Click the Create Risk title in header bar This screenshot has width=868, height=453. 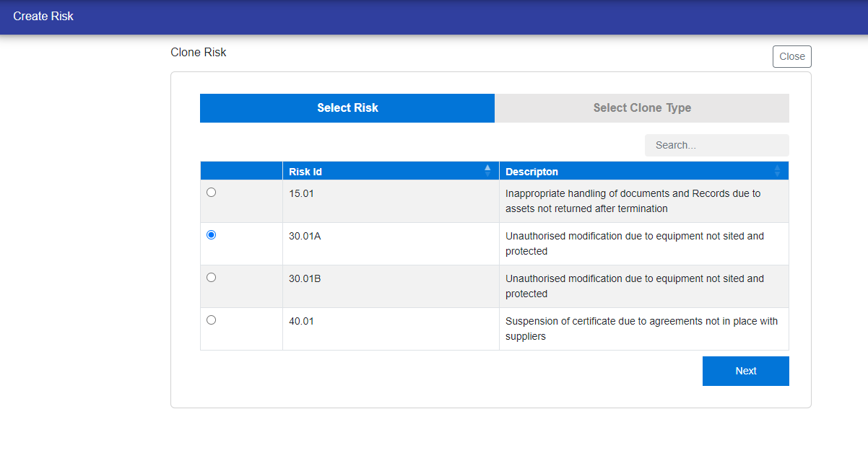(43, 16)
